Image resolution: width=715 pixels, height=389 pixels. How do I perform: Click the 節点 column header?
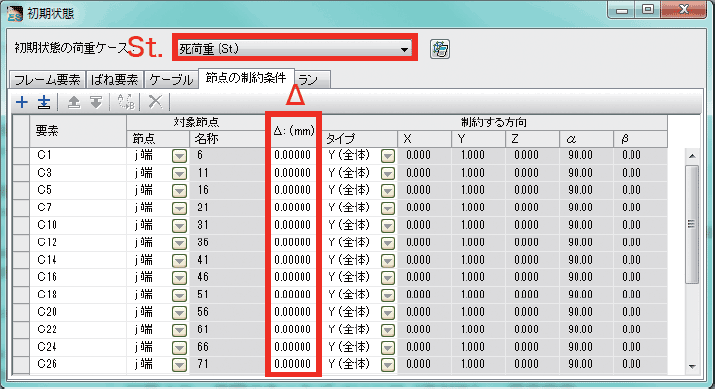click(158, 139)
